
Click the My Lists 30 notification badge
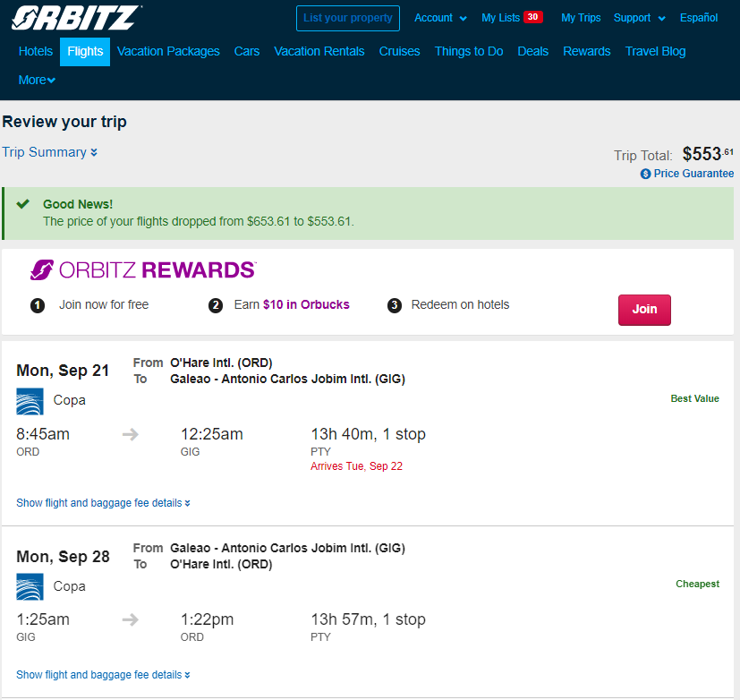point(532,17)
